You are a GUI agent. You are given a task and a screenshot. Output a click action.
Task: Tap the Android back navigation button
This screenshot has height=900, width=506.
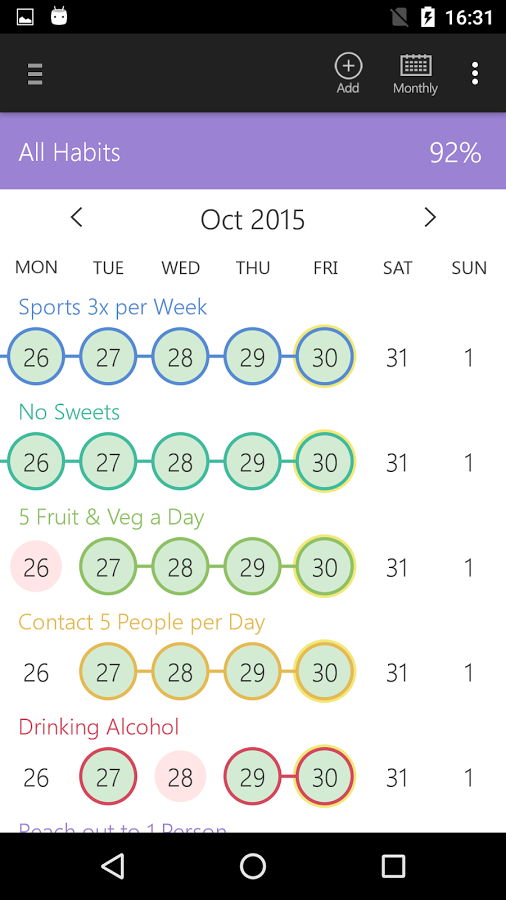tap(112, 866)
